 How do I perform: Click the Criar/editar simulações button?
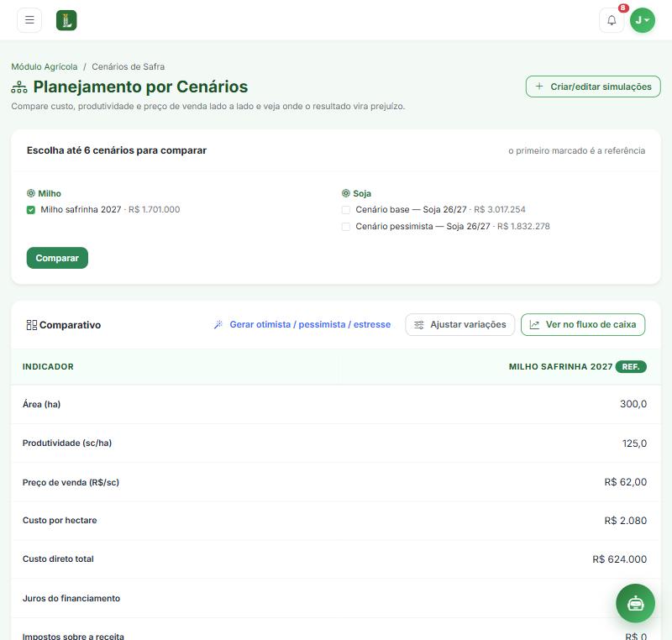click(x=593, y=87)
